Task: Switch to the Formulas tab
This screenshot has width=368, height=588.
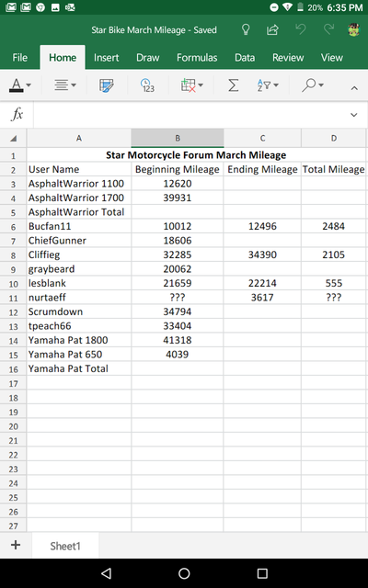Action: pos(197,57)
